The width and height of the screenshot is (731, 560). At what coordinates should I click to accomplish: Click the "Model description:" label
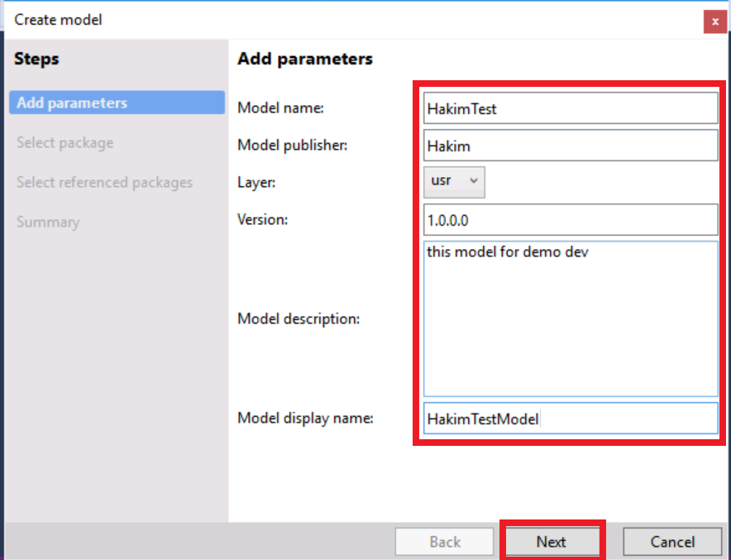click(x=299, y=318)
